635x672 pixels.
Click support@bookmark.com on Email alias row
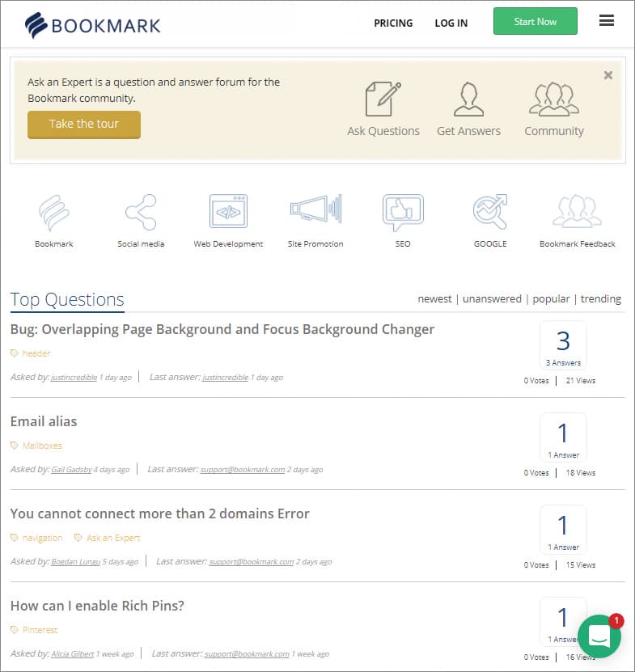(x=242, y=470)
